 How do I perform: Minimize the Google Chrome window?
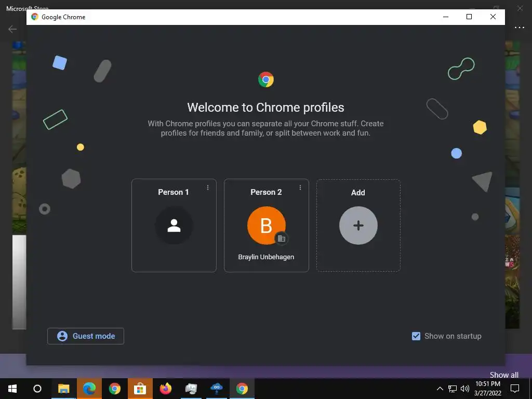click(x=446, y=17)
